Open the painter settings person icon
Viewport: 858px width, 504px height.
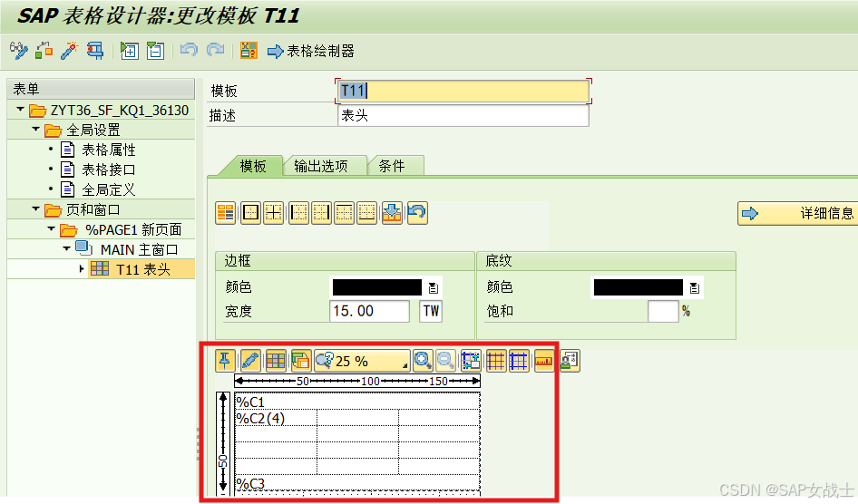(570, 361)
